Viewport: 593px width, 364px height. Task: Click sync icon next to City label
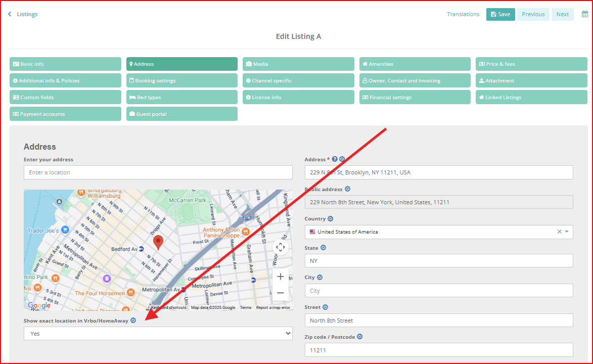(x=320, y=278)
